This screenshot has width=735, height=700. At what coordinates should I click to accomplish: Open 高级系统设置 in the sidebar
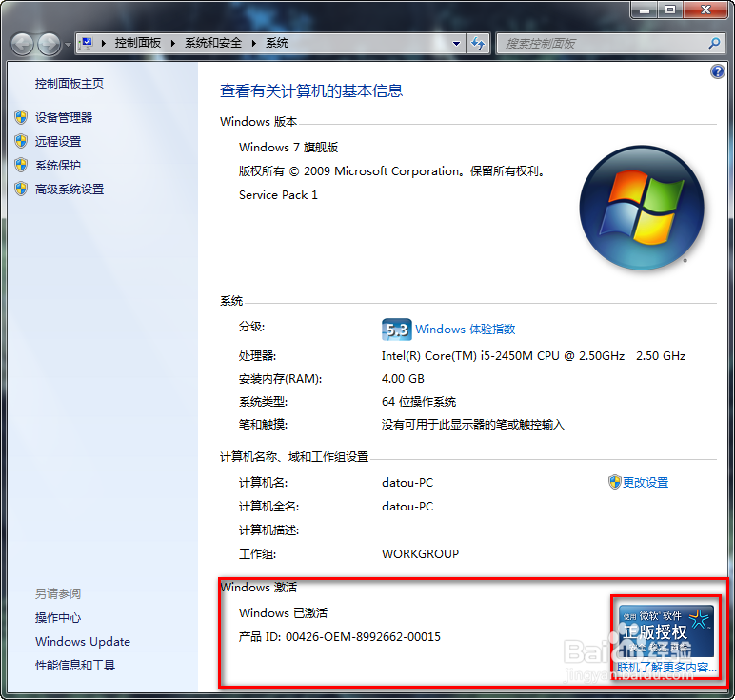70,189
